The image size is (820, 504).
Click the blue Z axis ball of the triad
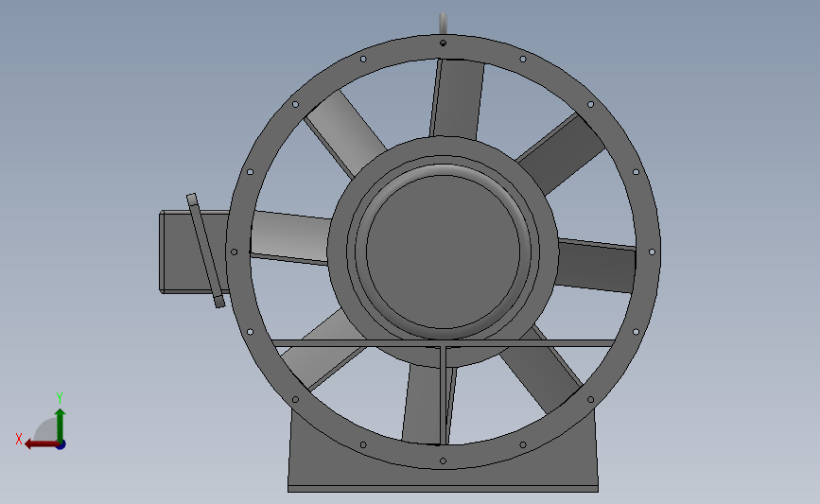pos(61,445)
